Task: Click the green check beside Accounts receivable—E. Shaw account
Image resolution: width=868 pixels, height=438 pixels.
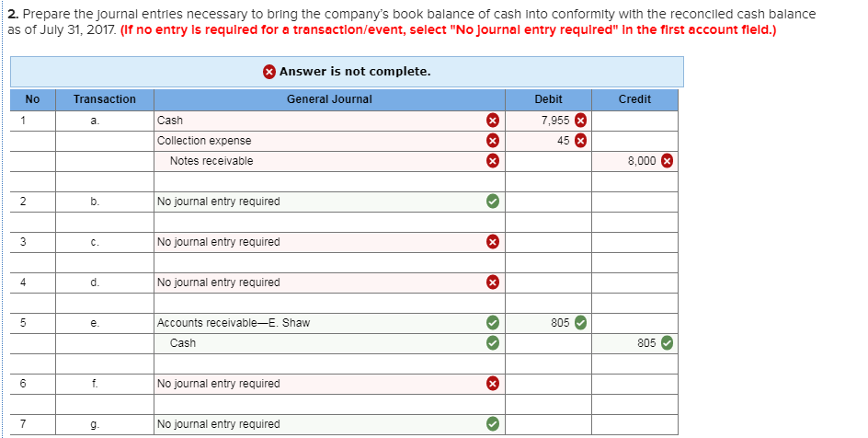Action: click(493, 323)
